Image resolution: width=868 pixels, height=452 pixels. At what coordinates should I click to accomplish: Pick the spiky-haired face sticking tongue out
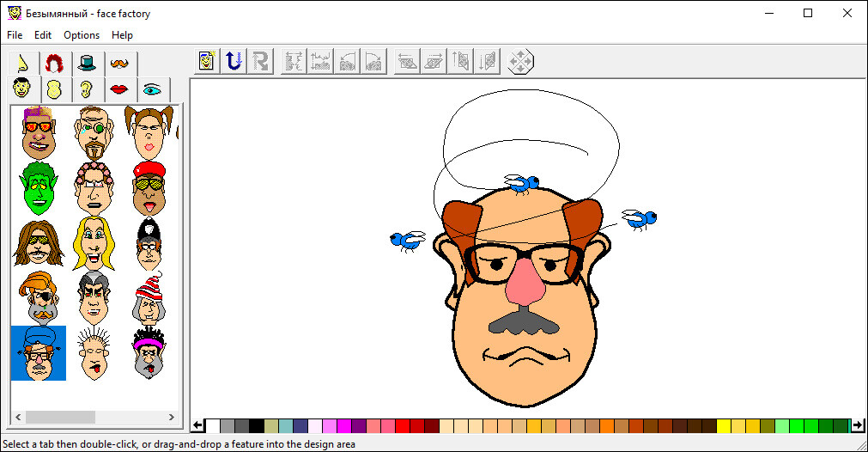(x=94, y=353)
